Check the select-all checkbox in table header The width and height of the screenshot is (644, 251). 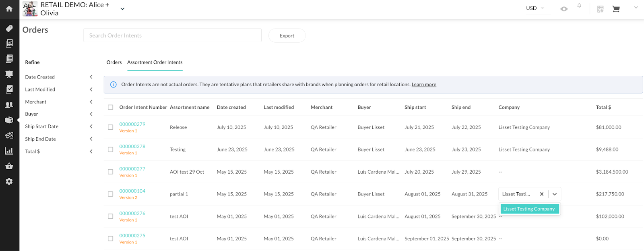[x=110, y=107]
